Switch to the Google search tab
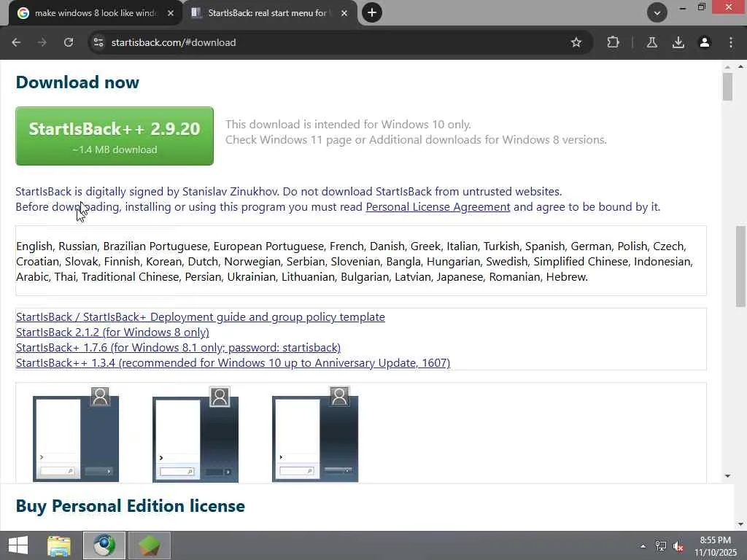747x560 pixels. click(x=96, y=13)
